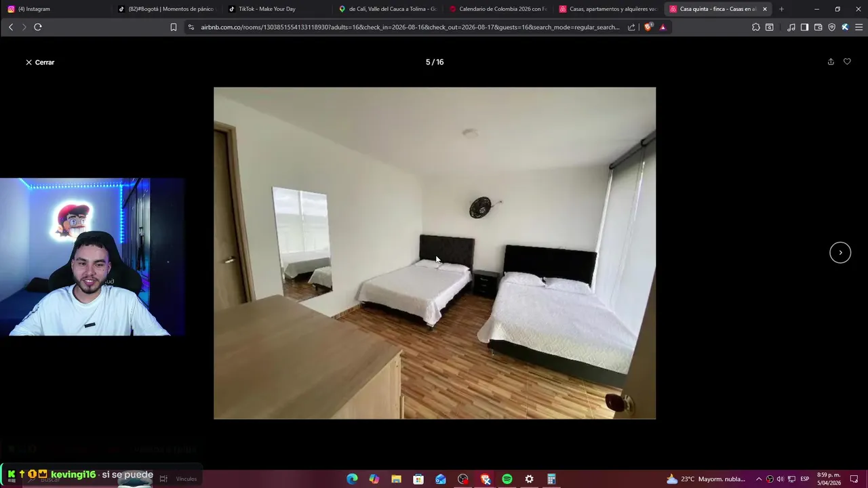Open Brave browser taskbar icon
868x488 pixels.
coord(486,479)
